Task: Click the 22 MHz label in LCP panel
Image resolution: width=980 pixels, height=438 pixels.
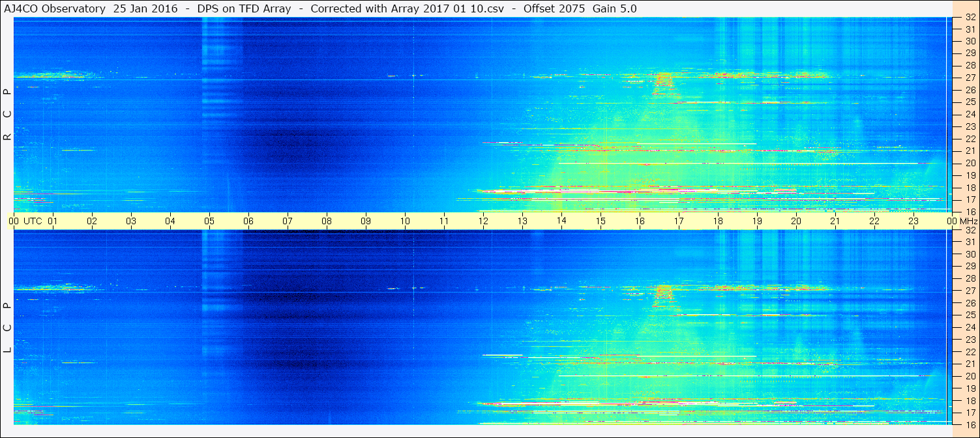Action: pos(970,352)
